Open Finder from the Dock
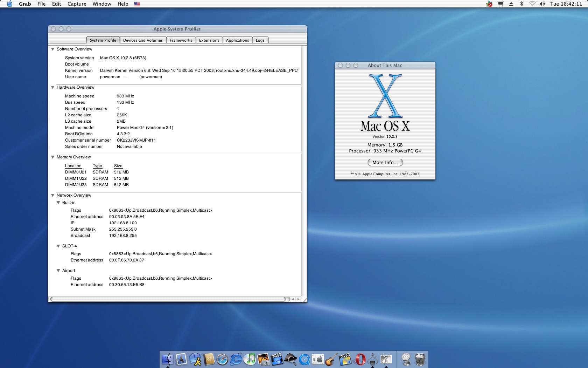Viewport: 588px width, 368px height. tap(168, 359)
